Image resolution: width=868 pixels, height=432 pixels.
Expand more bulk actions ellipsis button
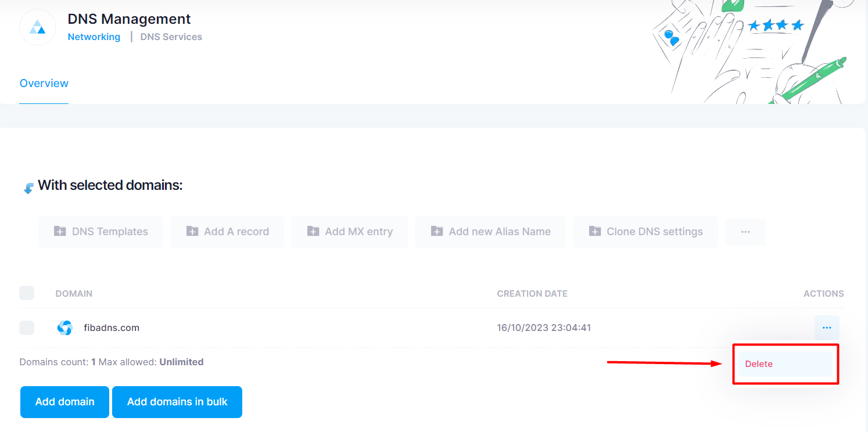745,232
